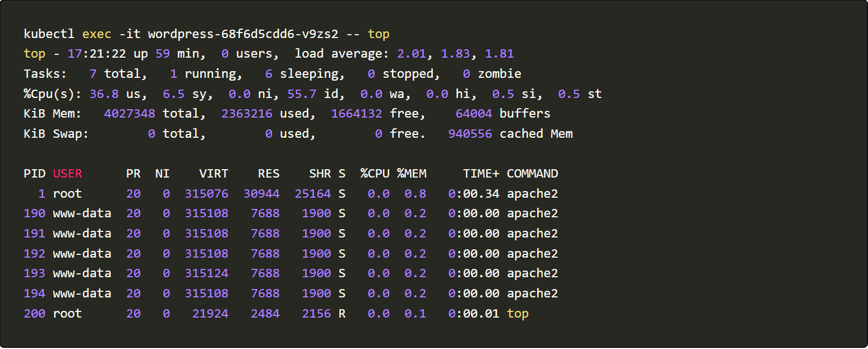Click the VIRT value 21924

click(x=210, y=314)
